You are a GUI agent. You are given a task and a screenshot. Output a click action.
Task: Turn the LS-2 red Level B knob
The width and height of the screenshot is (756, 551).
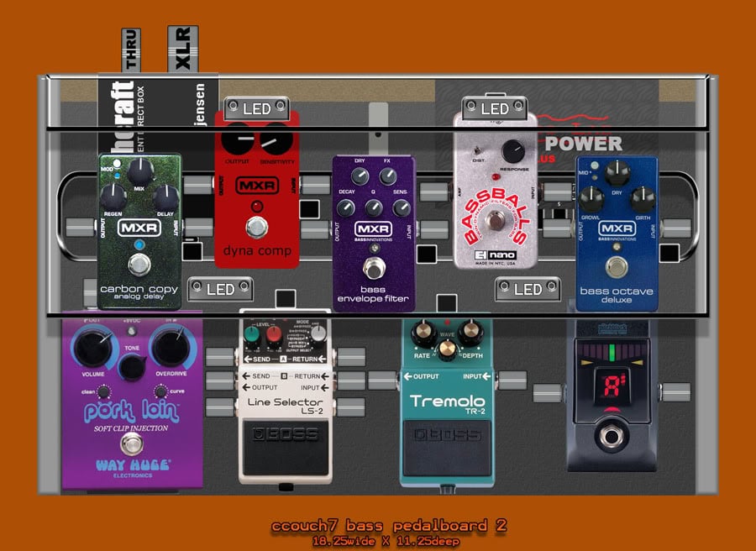pyautogui.click(x=274, y=334)
